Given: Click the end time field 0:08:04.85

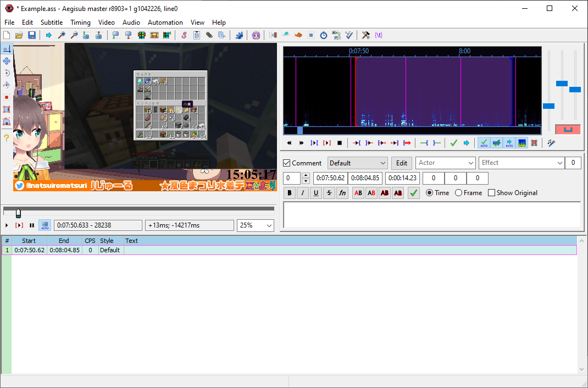Looking at the screenshot, I should click(x=365, y=178).
